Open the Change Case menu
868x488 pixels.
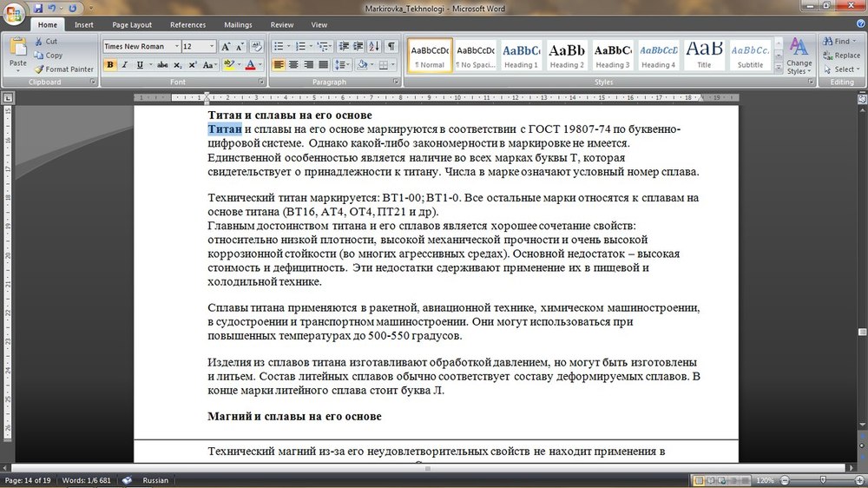209,65
